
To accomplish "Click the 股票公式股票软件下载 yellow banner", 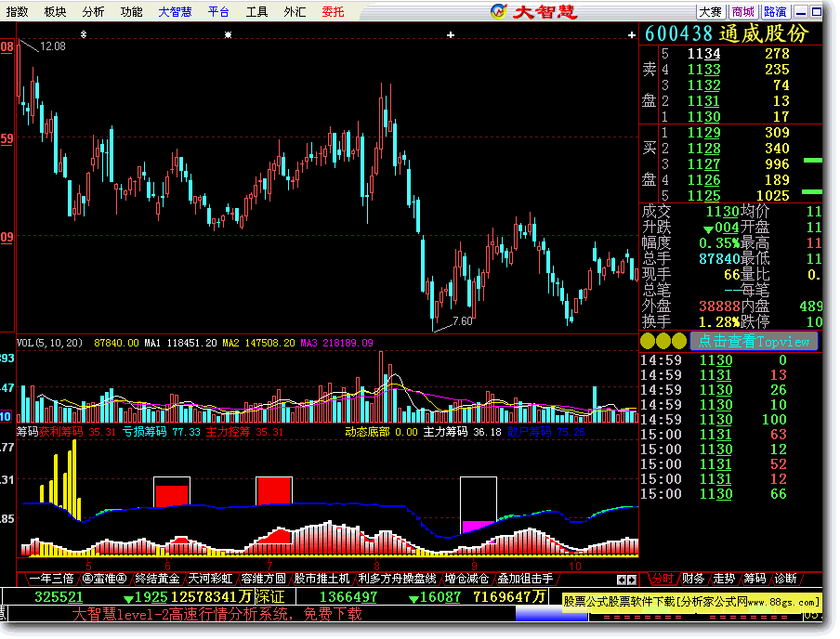I will 691,602.
